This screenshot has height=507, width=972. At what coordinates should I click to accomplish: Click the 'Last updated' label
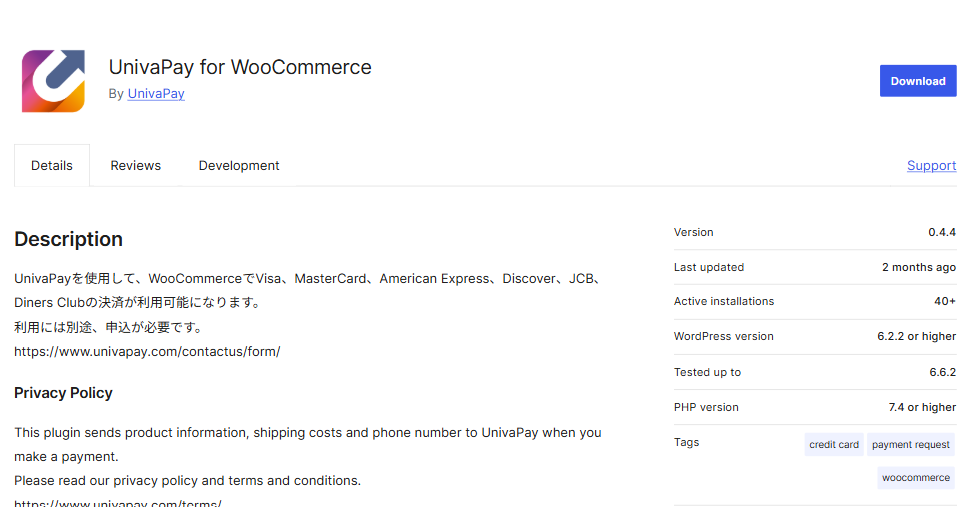[x=709, y=267]
